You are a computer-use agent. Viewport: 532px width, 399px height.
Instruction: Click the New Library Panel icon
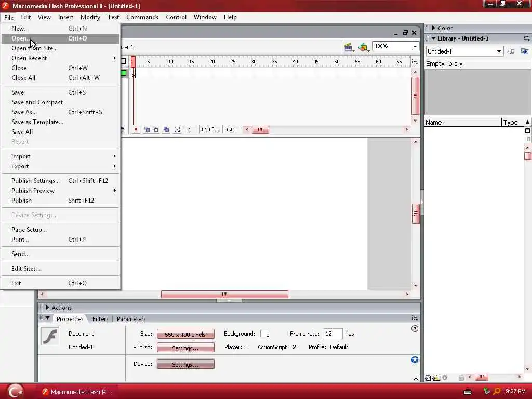(525, 51)
